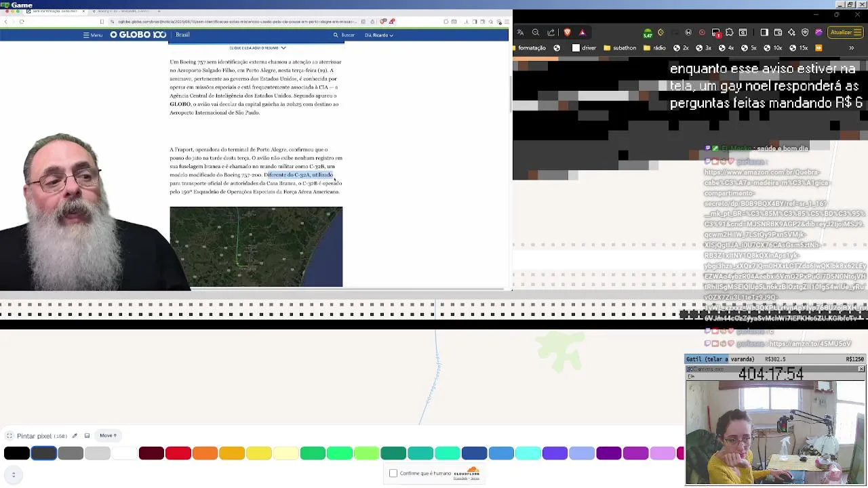Open the rádio bookmark folder
The height and width of the screenshot is (488, 868).
pyautogui.click(x=654, y=48)
